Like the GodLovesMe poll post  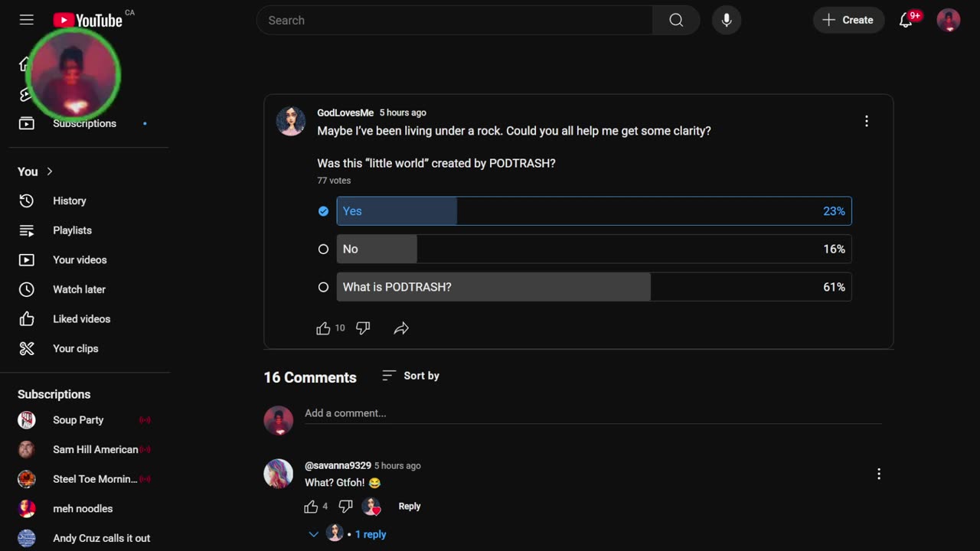click(x=323, y=328)
